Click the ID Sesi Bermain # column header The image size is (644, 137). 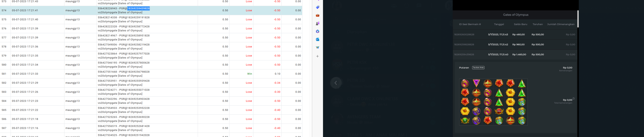click(x=470, y=24)
